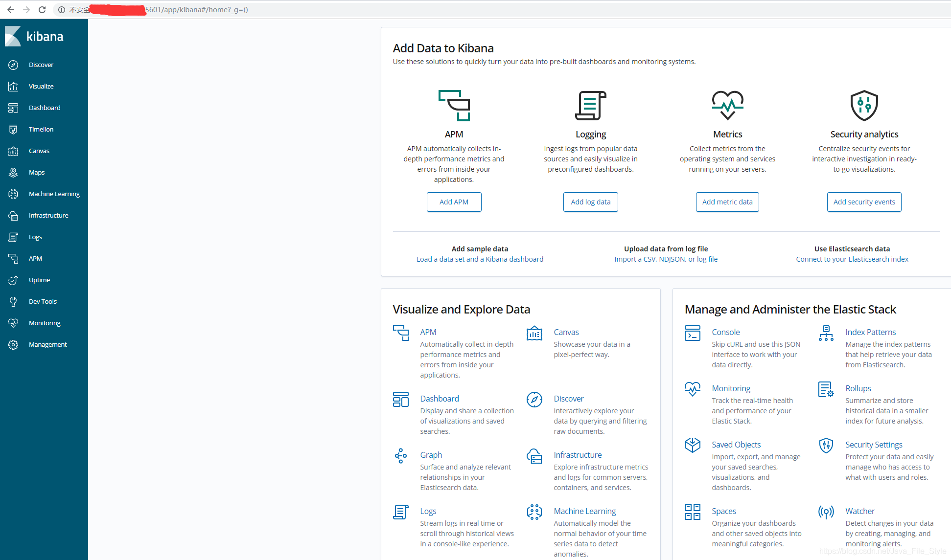Open the Monitoring heartbeat icon in the sidebar
951x560 pixels.
coord(13,323)
